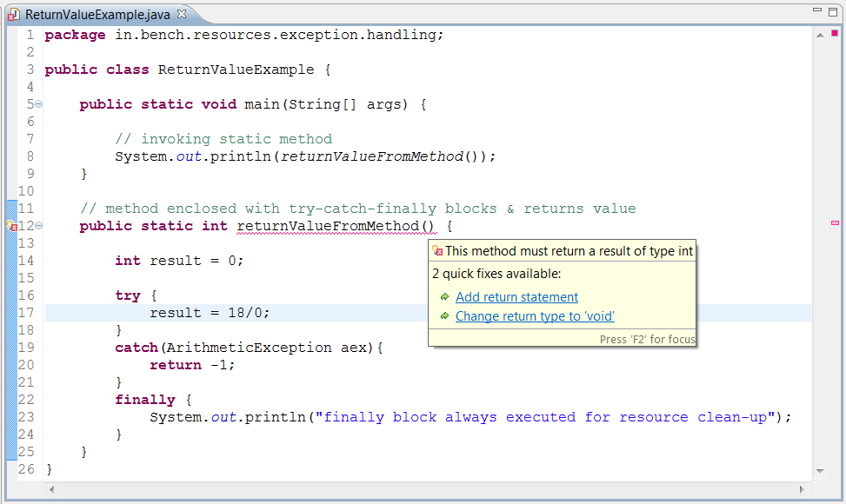Click line number 26 in the gutter

click(x=26, y=469)
